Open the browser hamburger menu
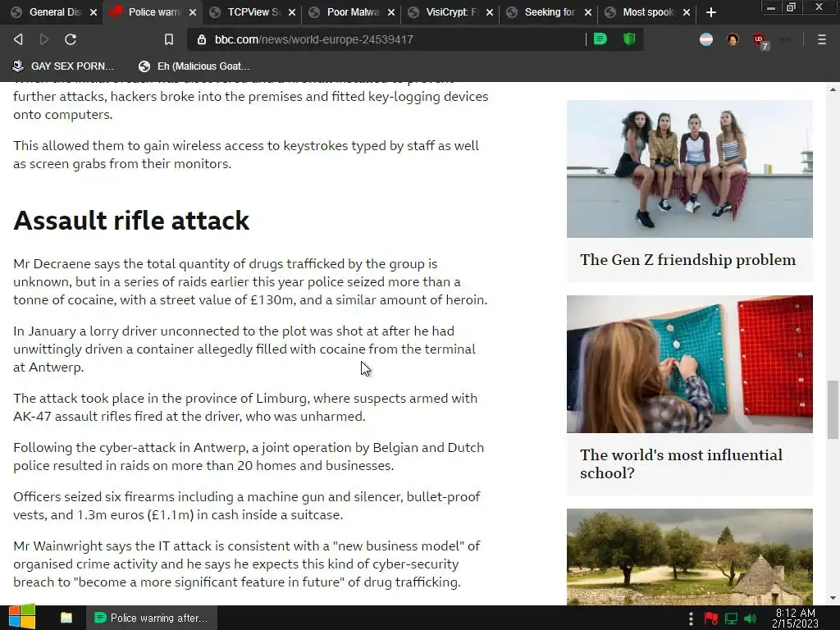The width and height of the screenshot is (840, 630). 821,39
